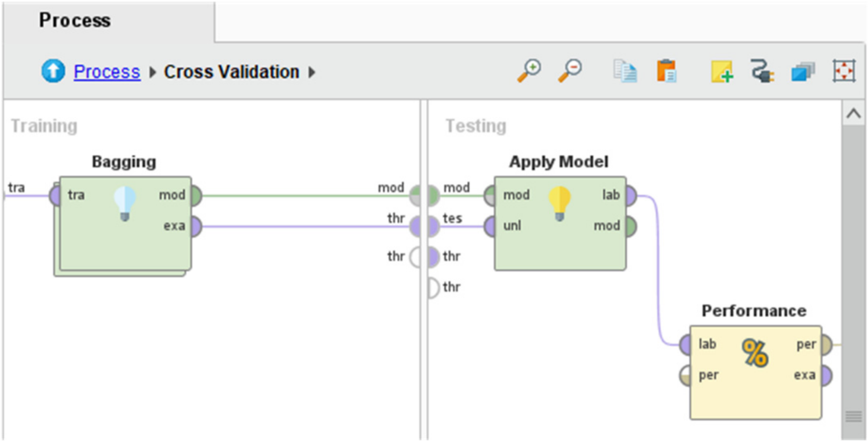Screen dimensions: 868x444
Task: Click Apply Model's lab output port
Action: [x=632, y=195]
